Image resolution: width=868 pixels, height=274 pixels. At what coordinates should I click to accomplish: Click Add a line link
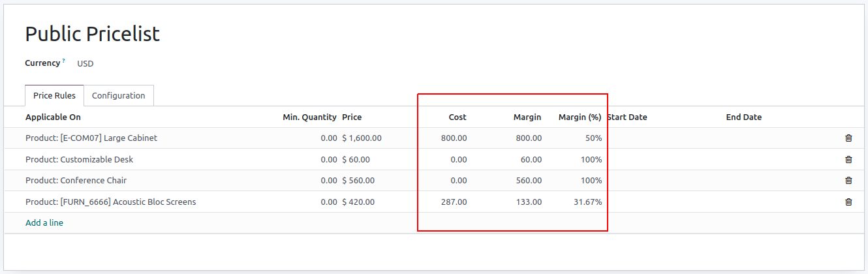point(44,223)
